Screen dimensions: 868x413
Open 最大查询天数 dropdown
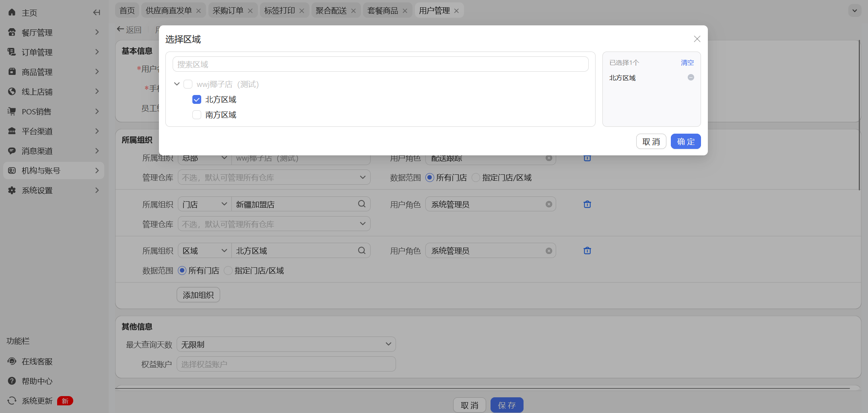coord(286,345)
